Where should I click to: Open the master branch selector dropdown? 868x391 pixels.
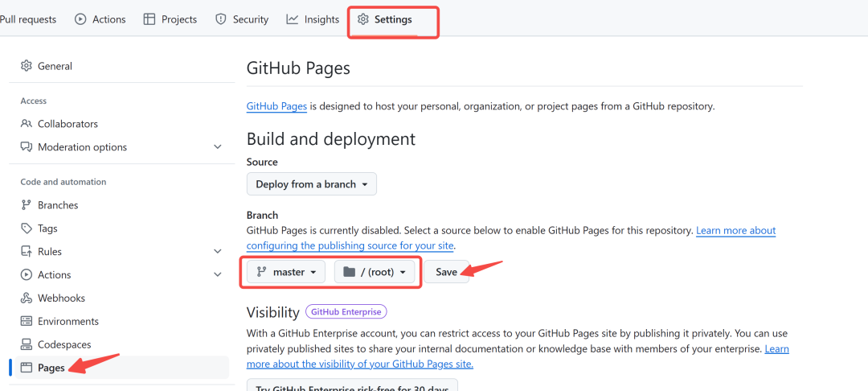pyautogui.click(x=286, y=272)
